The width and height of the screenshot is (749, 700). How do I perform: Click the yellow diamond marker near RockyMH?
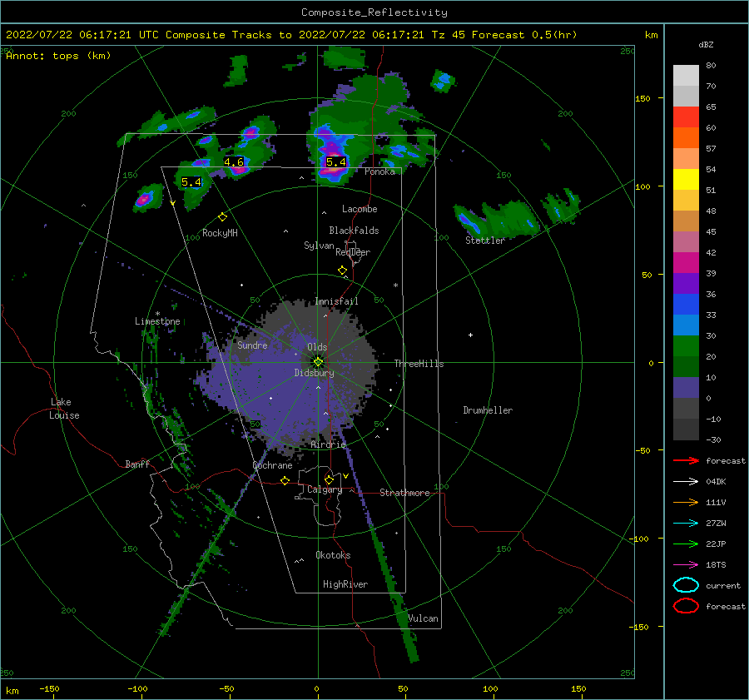point(222,217)
